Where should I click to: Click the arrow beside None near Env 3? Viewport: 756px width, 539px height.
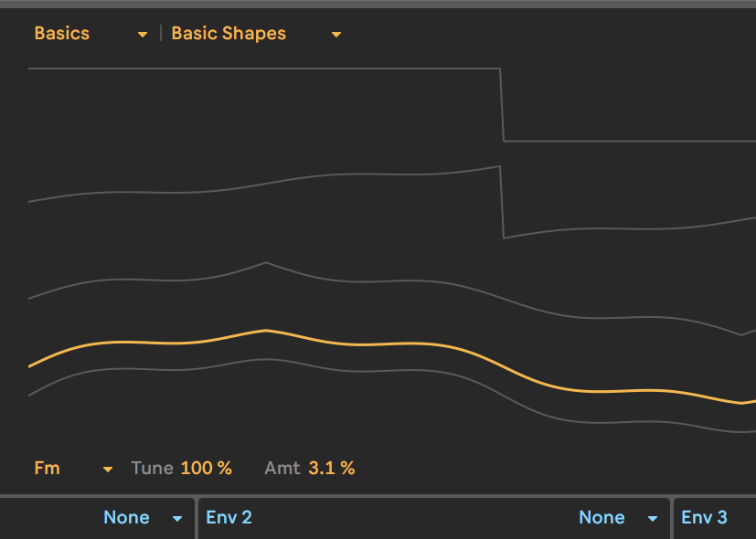653,519
